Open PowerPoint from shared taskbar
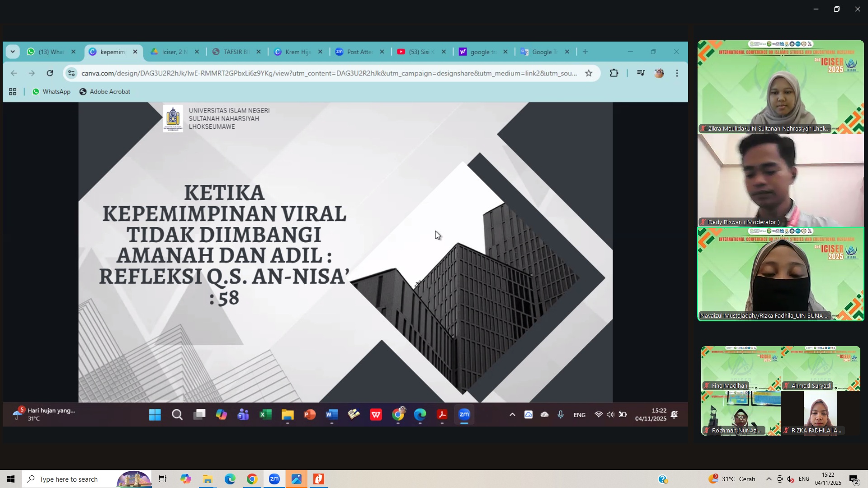The height and width of the screenshot is (488, 868). point(310,415)
